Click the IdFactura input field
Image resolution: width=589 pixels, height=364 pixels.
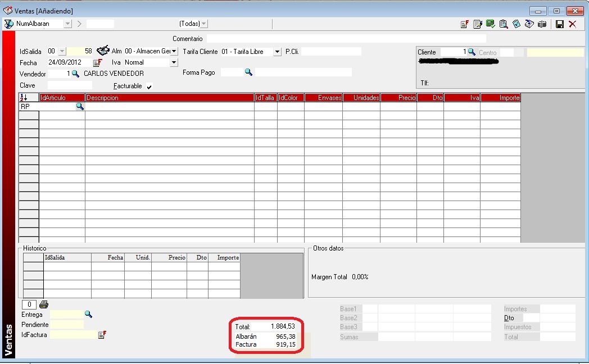(x=74, y=334)
